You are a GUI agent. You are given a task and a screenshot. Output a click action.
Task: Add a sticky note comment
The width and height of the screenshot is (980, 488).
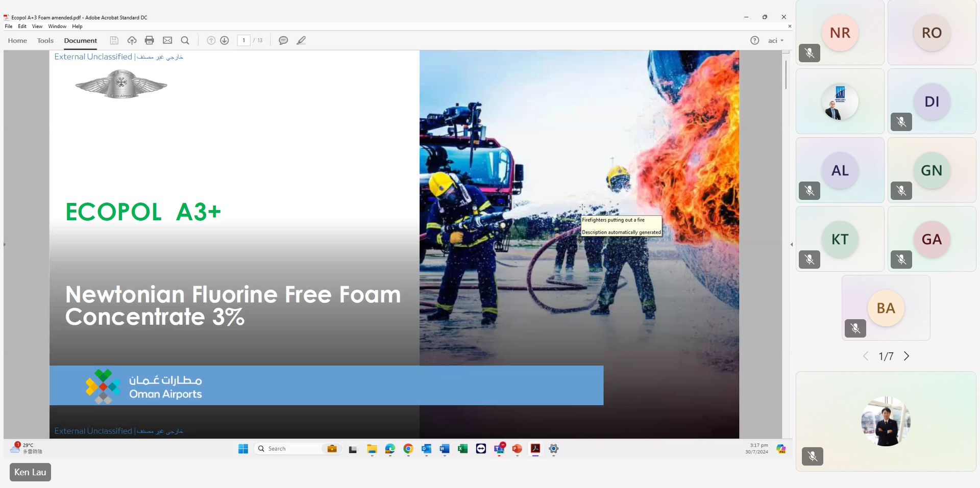283,40
